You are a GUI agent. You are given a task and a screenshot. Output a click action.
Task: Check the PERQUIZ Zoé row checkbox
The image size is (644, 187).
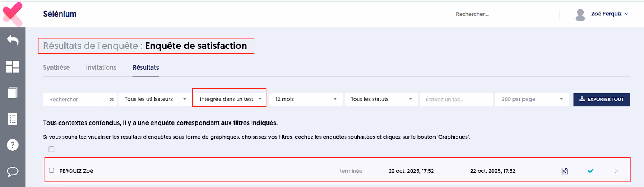pos(52,170)
